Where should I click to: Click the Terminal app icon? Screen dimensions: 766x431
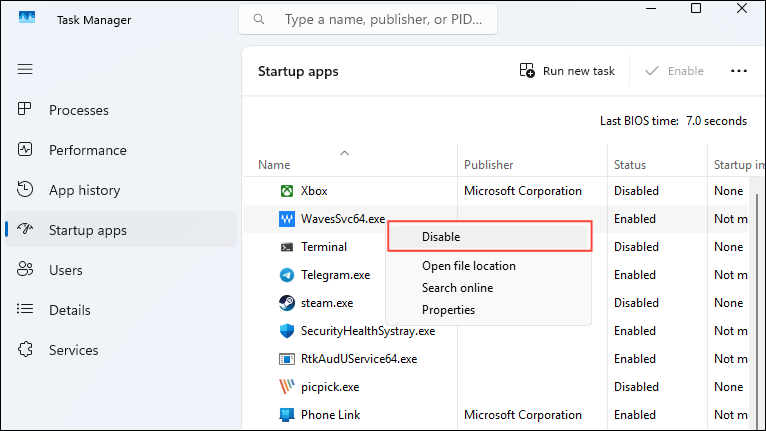coord(287,247)
